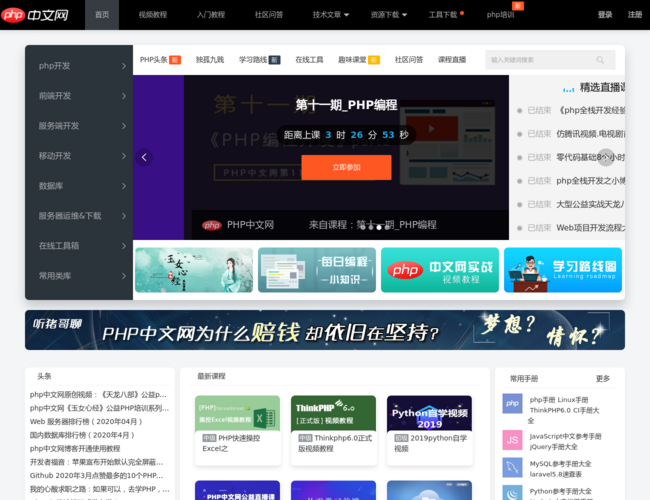This screenshot has width=650, height=500.
Task: Open the 玉女心经 banner thumbnail
Action: 194,270
